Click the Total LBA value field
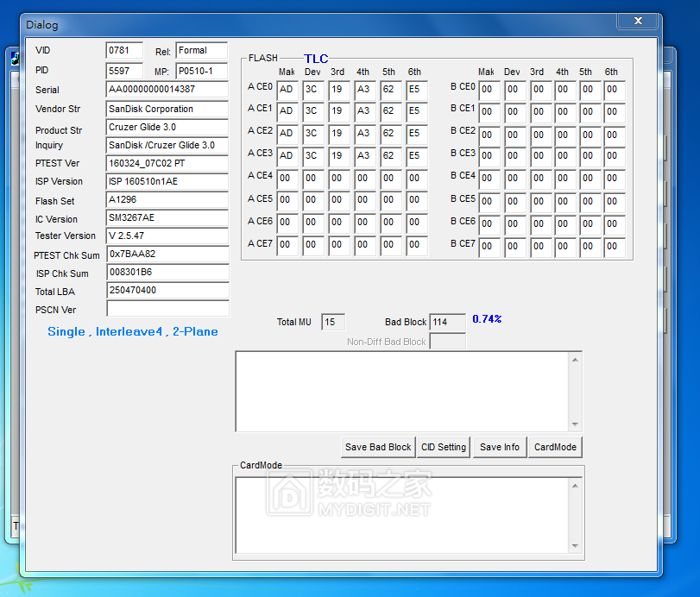Screen dimensions: 700x597 pyautogui.click(x=167, y=291)
